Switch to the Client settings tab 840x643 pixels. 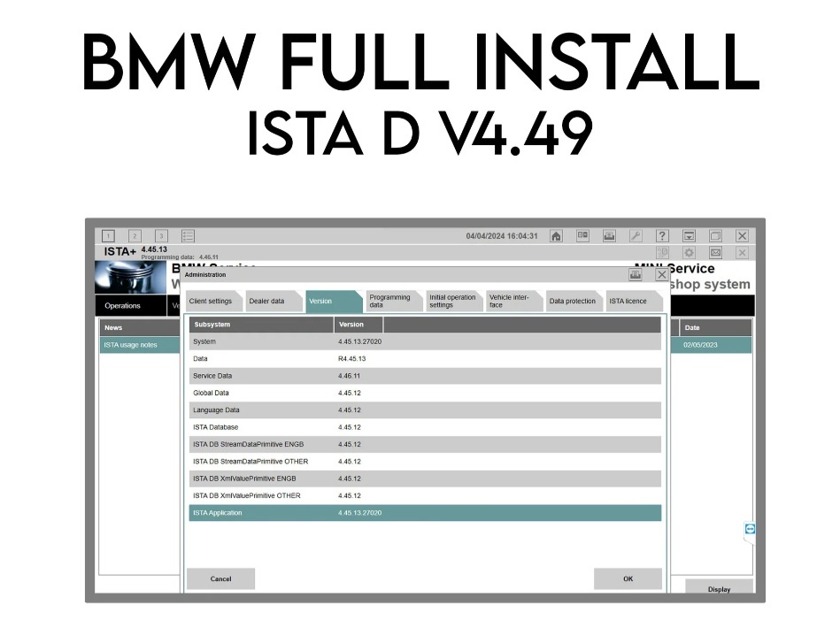click(x=211, y=302)
